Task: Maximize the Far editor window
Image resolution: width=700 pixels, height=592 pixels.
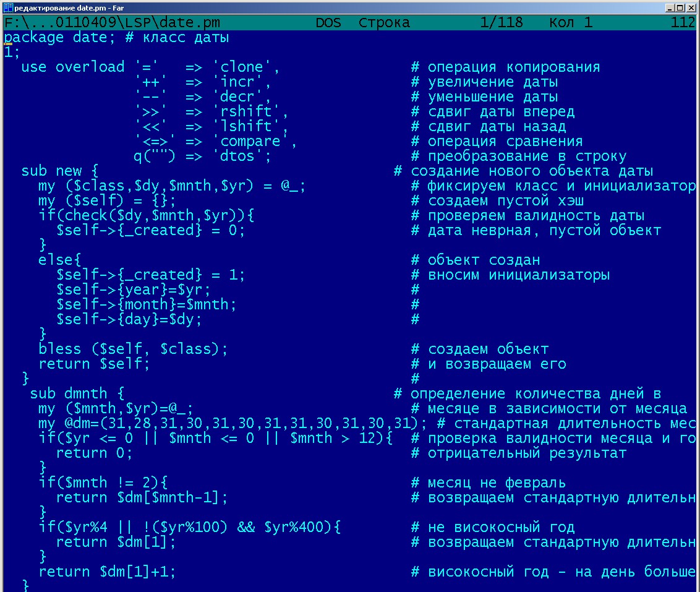Action: [680, 8]
